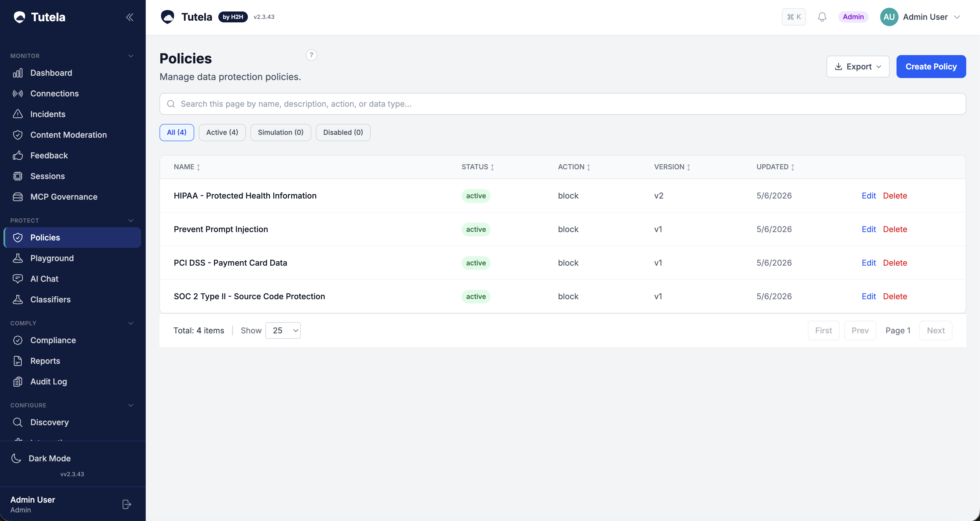Open the Admin User account menu
The width and height of the screenshot is (980, 521).
click(x=921, y=17)
